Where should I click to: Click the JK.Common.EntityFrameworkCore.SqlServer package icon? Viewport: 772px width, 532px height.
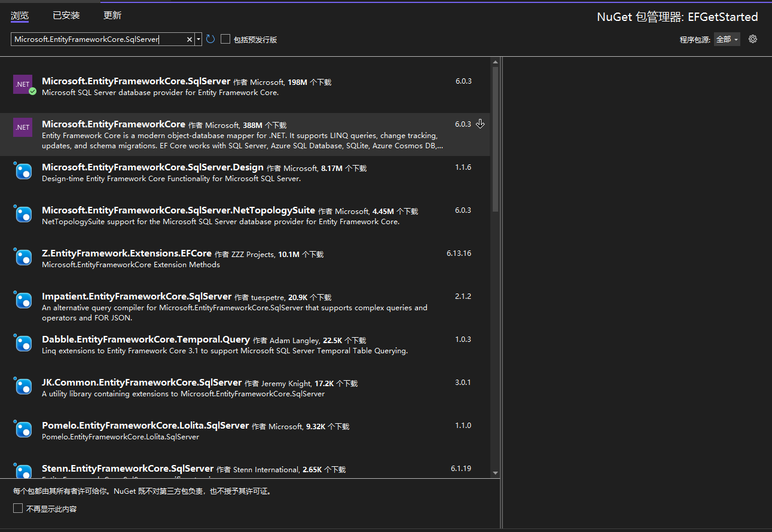pos(23,386)
